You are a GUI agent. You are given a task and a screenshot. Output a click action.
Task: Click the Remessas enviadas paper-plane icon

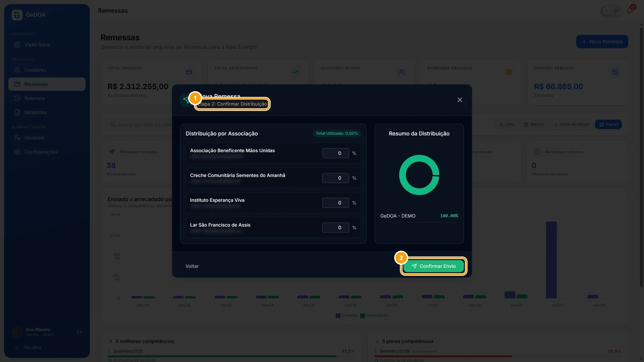pos(112,152)
